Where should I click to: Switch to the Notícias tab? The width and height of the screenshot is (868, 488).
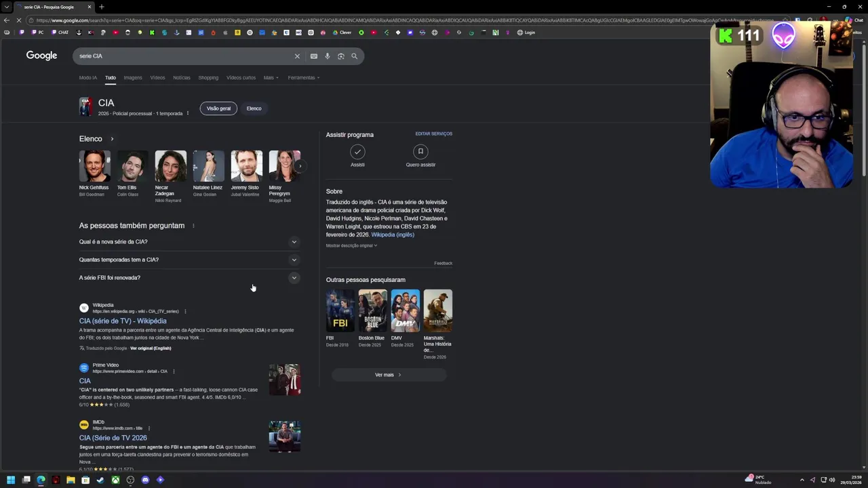point(182,78)
